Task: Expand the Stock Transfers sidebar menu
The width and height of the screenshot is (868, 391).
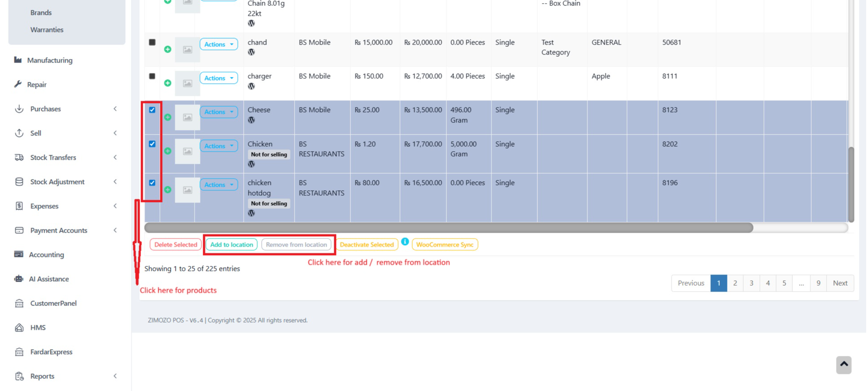Action: [x=53, y=157]
